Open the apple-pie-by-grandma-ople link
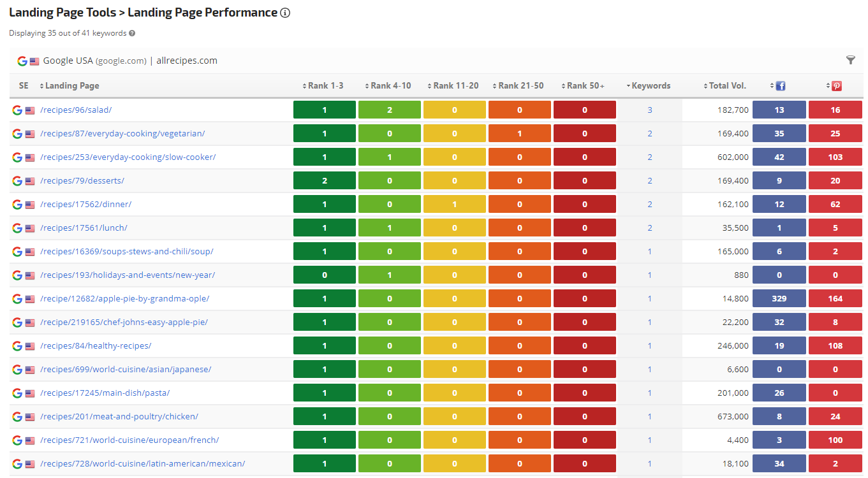 coord(124,299)
